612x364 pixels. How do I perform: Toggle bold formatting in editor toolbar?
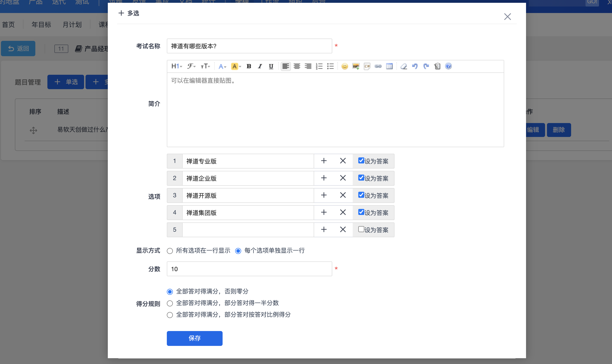[x=249, y=66]
